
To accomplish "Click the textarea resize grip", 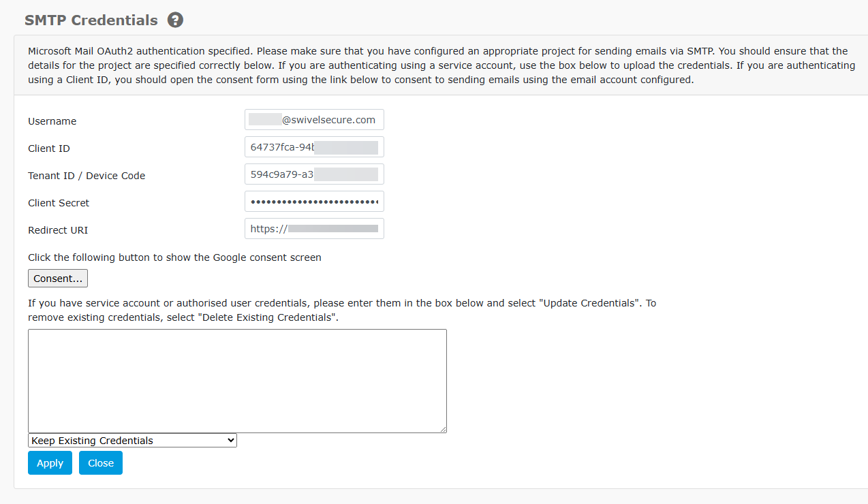I will point(444,430).
